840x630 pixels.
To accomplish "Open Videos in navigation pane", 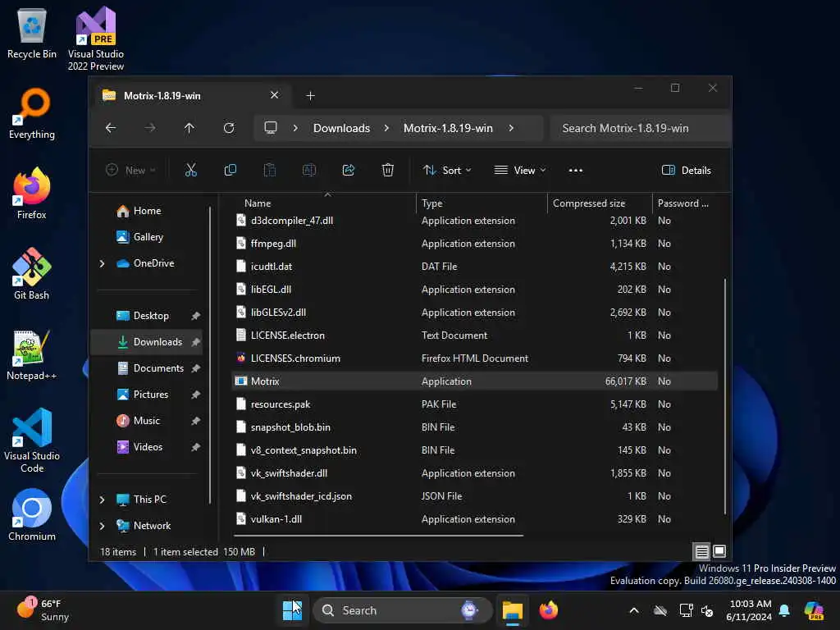I will [x=148, y=447].
